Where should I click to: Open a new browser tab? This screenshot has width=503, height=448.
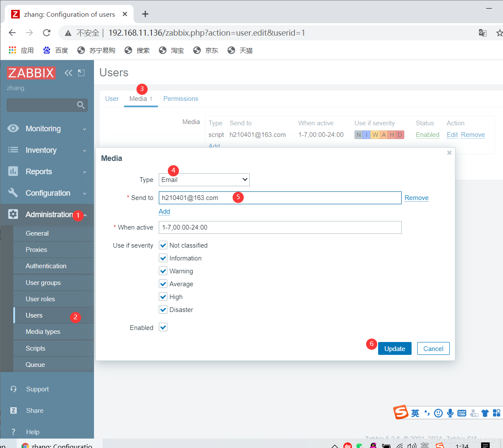tap(145, 14)
